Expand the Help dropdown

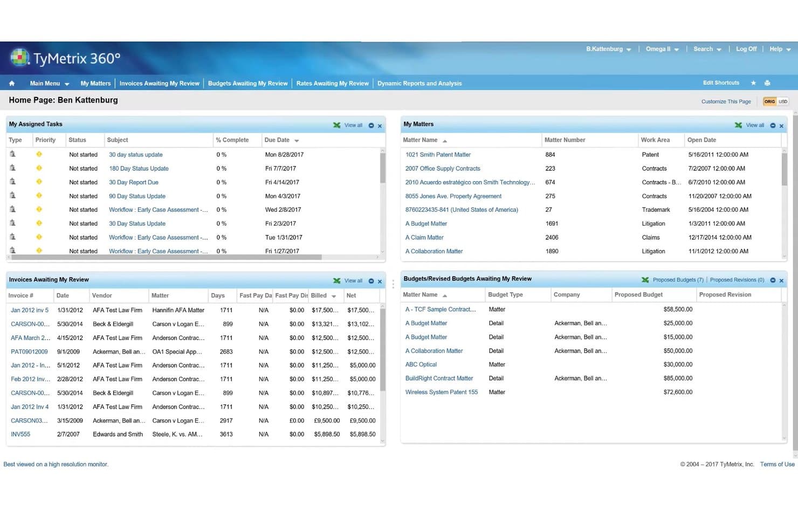pyautogui.click(x=780, y=49)
